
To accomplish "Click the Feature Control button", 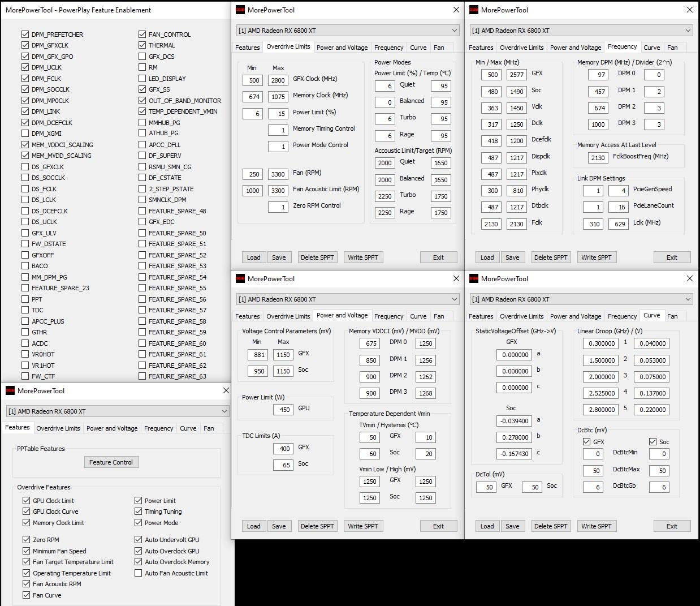I will coord(111,462).
